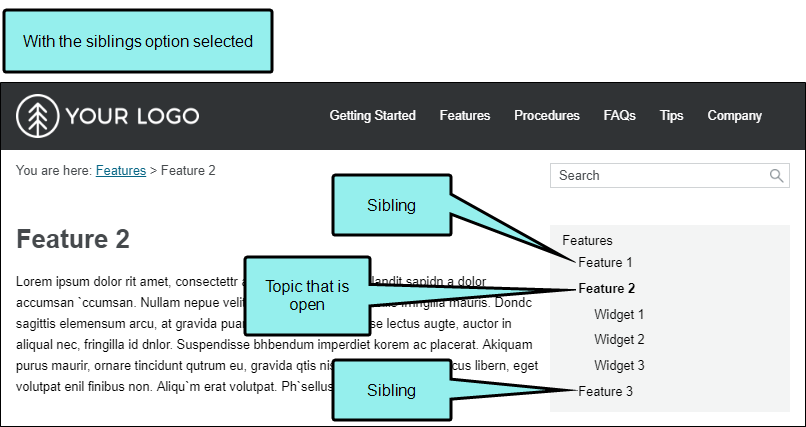This screenshot has width=806, height=427.
Task: Open the FAQs menu item
Action: pyautogui.click(x=619, y=116)
